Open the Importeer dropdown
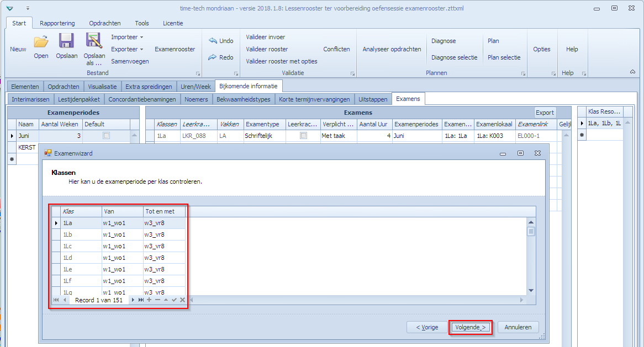 point(127,37)
